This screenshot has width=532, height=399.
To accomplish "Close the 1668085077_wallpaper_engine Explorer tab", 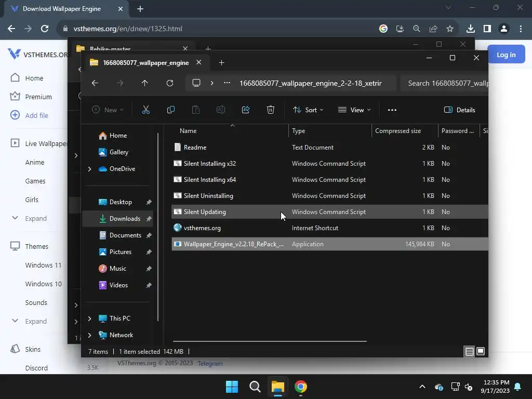I will 199,62.
